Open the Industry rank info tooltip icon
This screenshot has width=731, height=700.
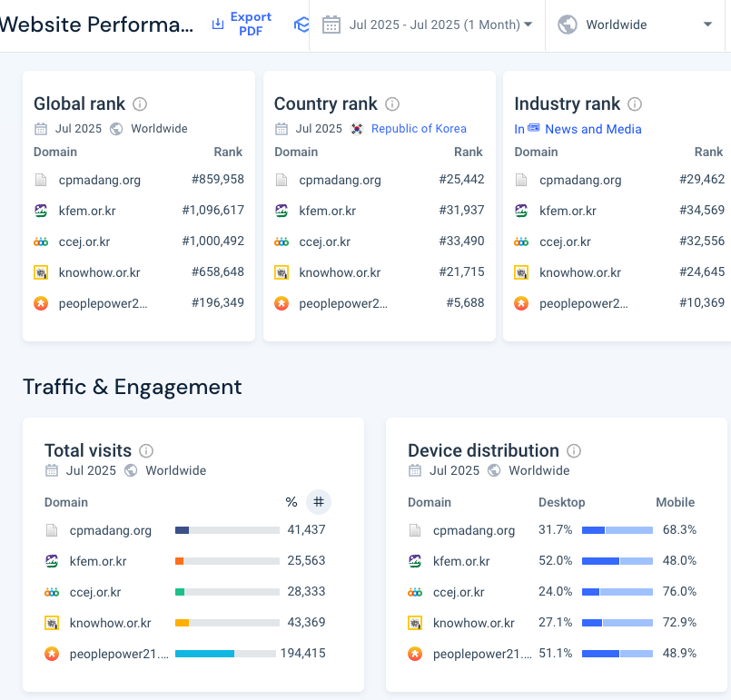pyautogui.click(x=635, y=104)
